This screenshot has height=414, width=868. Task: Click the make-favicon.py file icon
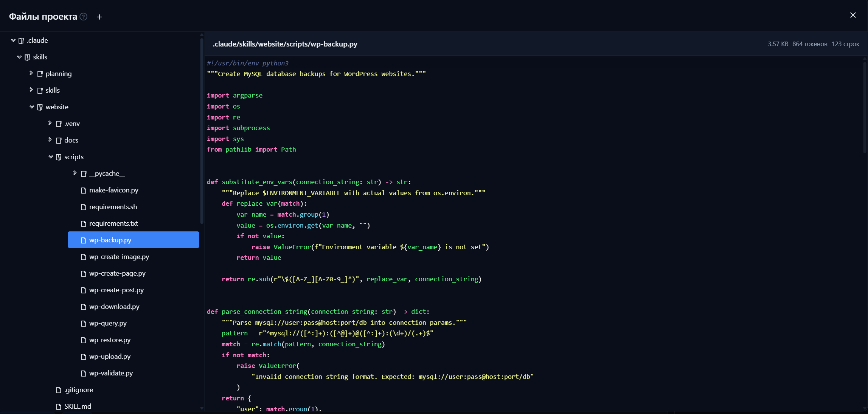(x=84, y=190)
